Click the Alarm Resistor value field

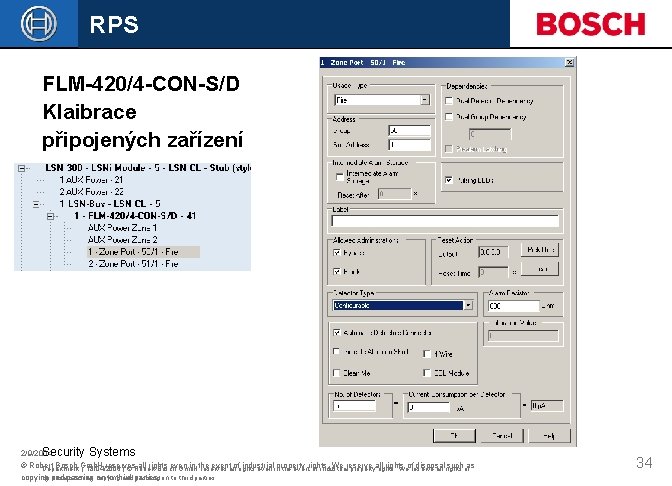(x=513, y=306)
